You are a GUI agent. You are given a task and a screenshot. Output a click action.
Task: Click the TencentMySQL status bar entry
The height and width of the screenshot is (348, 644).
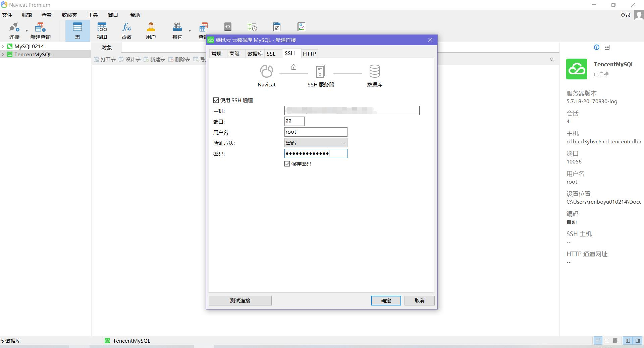click(127, 341)
